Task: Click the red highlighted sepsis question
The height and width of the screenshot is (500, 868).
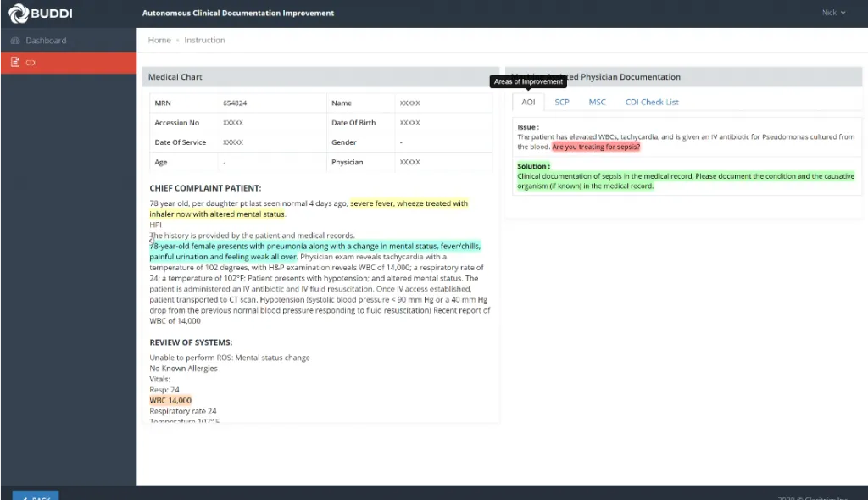Action: coord(596,147)
